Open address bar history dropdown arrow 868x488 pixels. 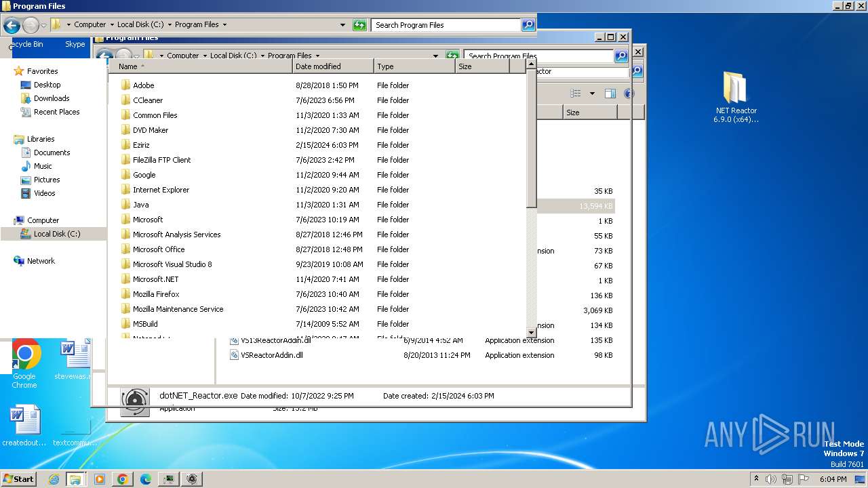point(342,25)
